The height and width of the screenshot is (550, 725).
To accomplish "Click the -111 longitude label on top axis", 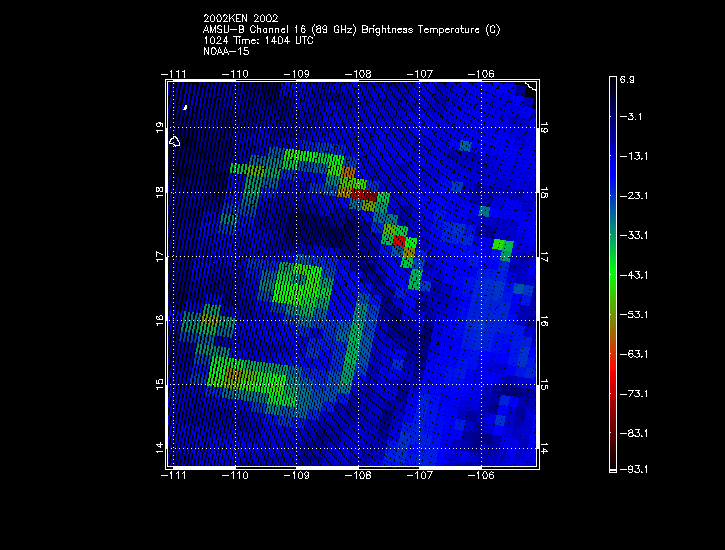I will (x=176, y=73).
